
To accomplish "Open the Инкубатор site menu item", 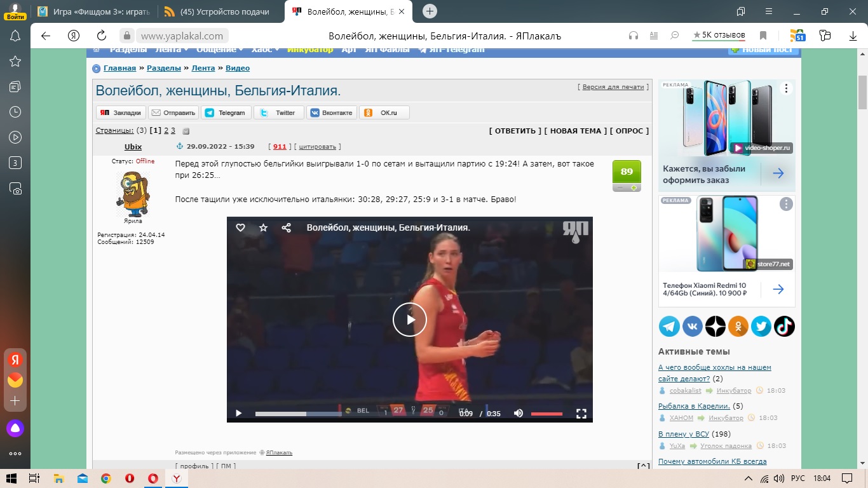I will [310, 50].
